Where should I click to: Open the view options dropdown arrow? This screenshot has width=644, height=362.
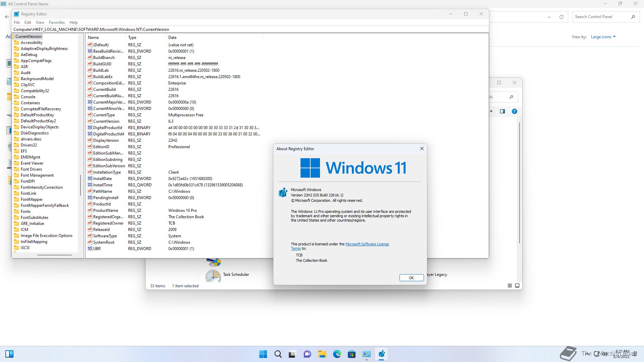491,111
